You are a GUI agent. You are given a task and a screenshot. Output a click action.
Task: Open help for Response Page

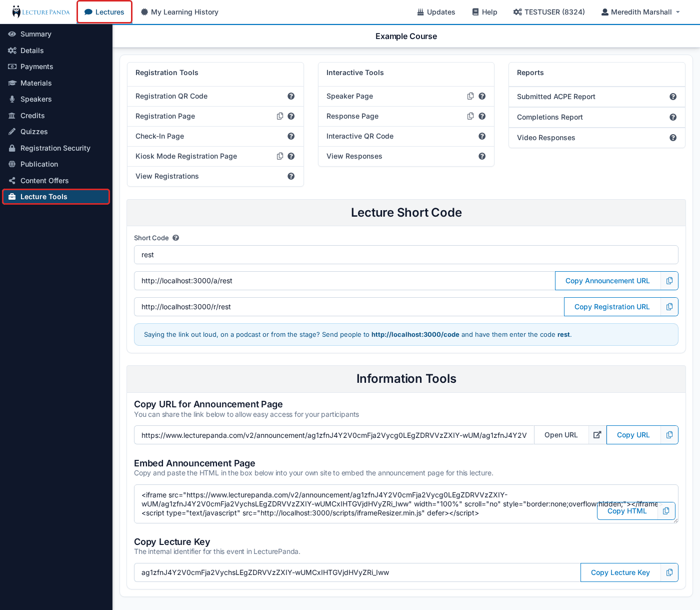pyautogui.click(x=482, y=116)
